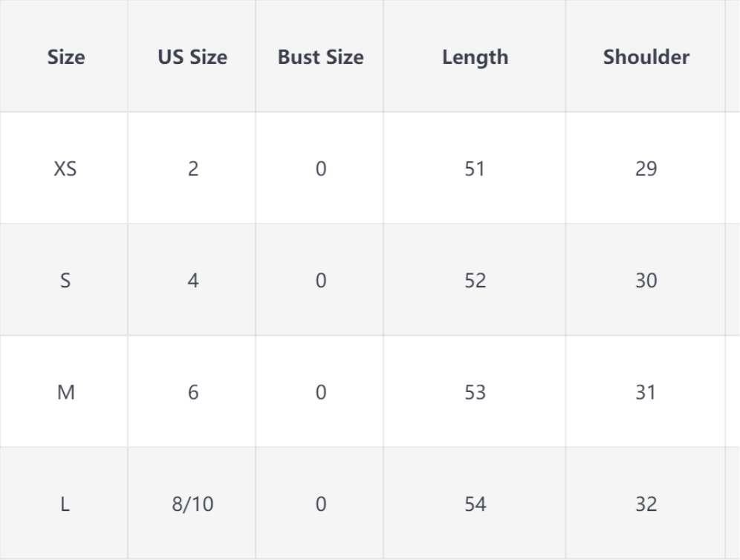Click the US Size column header
740x560 pixels.
(192, 57)
